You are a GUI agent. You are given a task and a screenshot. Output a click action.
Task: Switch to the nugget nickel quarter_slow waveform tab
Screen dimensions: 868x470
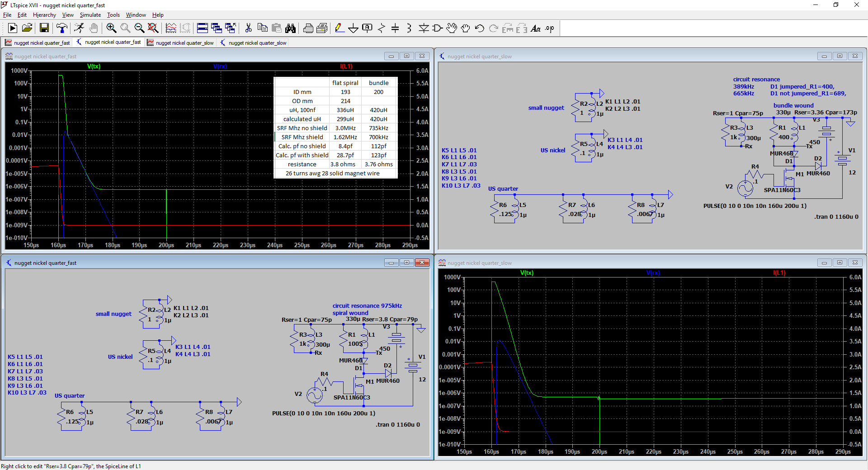pos(180,43)
